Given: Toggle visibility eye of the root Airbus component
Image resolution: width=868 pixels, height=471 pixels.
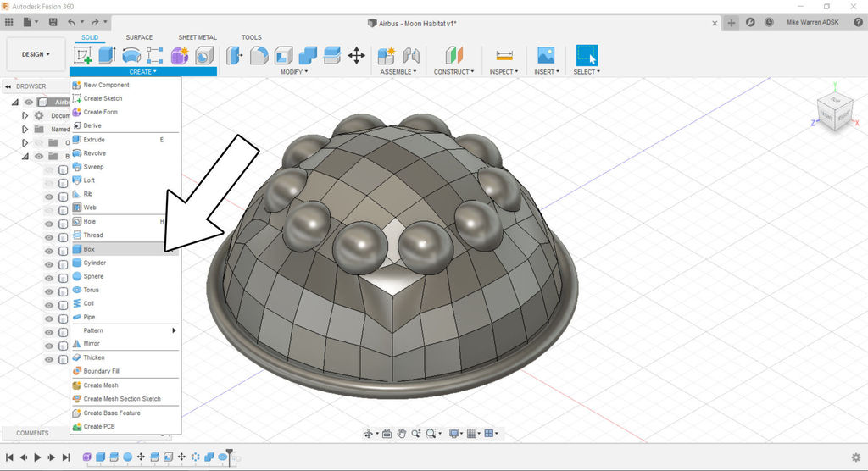Looking at the screenshot, I should point(29,102).
